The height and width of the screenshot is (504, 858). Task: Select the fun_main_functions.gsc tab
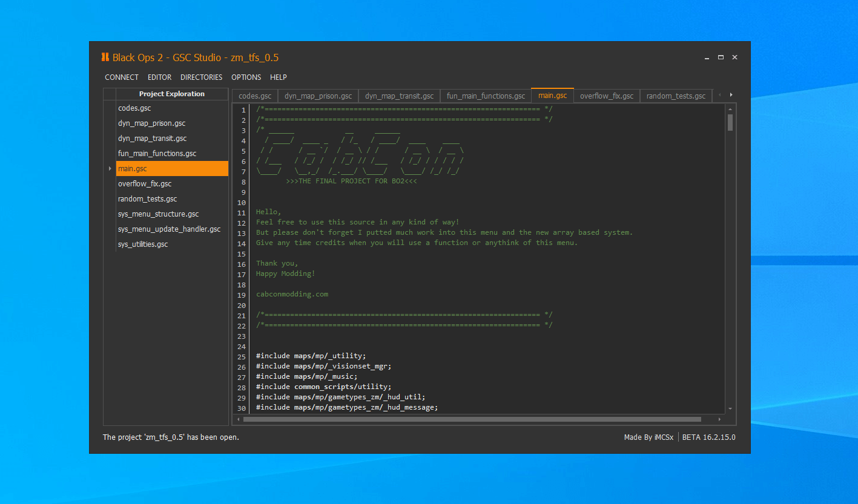(486, 96)
